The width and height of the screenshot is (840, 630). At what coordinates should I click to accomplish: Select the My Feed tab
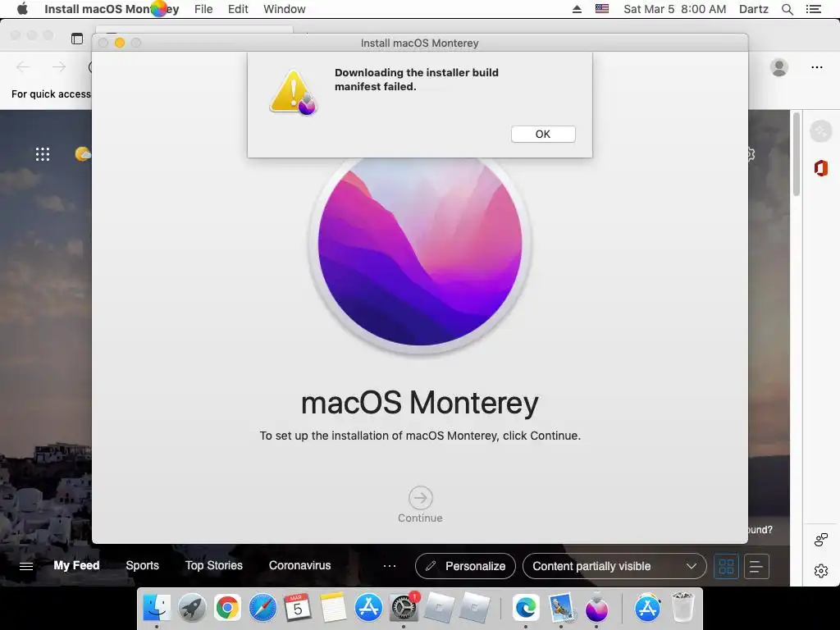[76, 566]
